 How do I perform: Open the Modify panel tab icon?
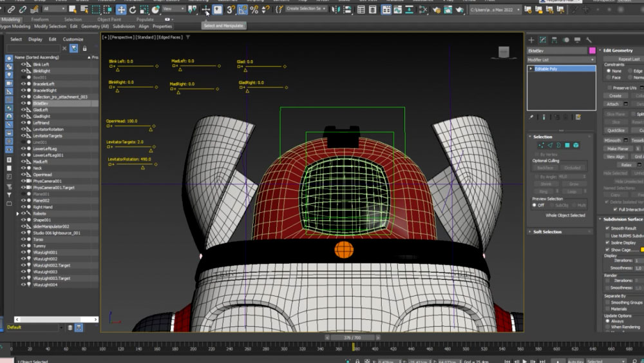pyautogui.click(x=543, y=40)
